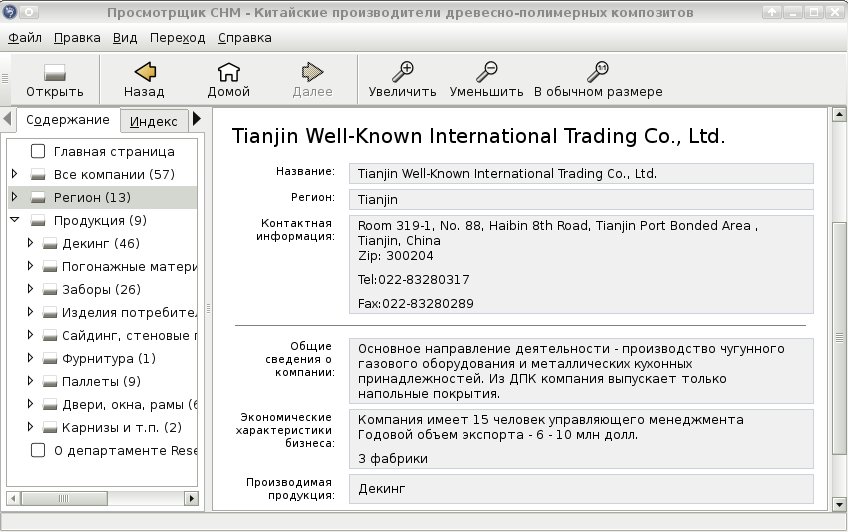Click the page icon beside О департаменте
The image size is (848, 532).
[38, 450]
